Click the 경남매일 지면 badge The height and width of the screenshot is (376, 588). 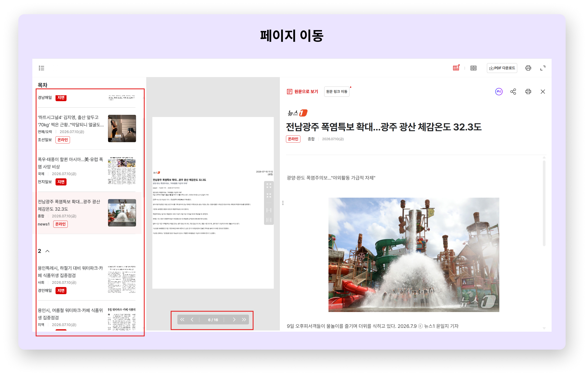click(x=61, y=98)
